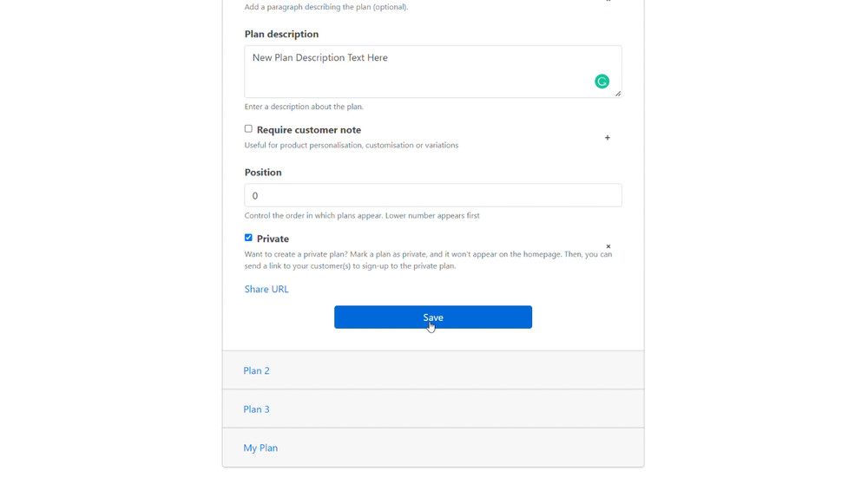Image resolution: width=868 pixels, height=484 pixels.
Task: Uncheck the Private checkbox
Action: tap(248, 238)
